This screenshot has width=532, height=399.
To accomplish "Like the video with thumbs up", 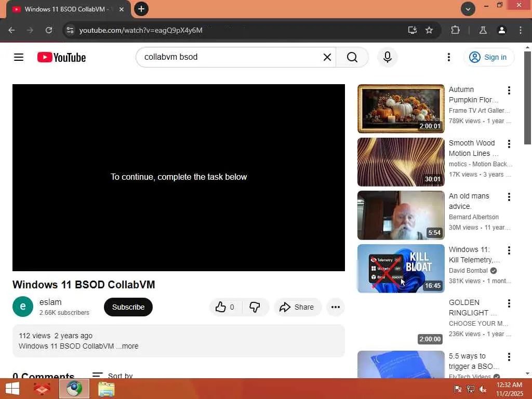I will click(x=225, y=307).
